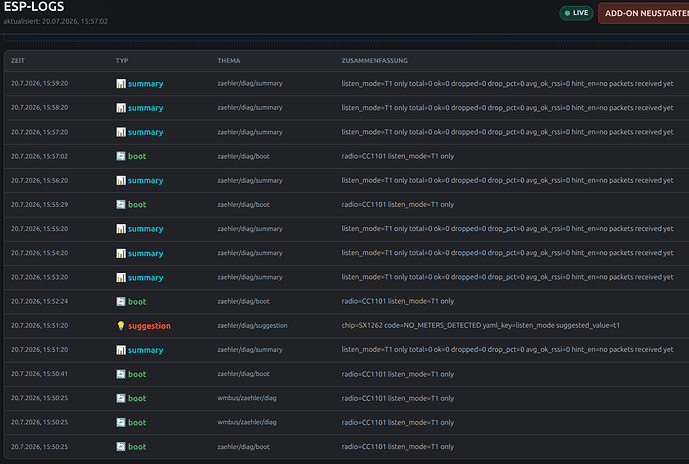Select timestamp 20.7.2026, 15:50:41
Image resolution: width=689 pixels, height=464 pixels.
tap(40, 374)
